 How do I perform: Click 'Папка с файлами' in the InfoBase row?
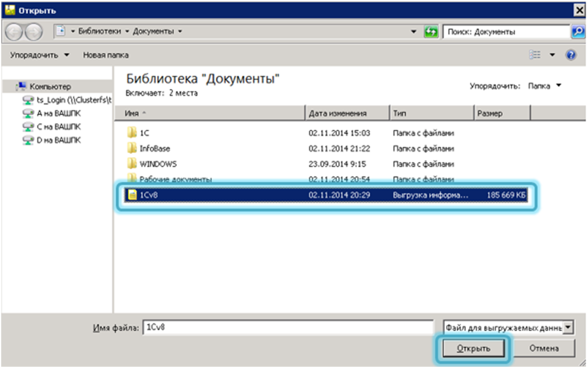(423, 149)
